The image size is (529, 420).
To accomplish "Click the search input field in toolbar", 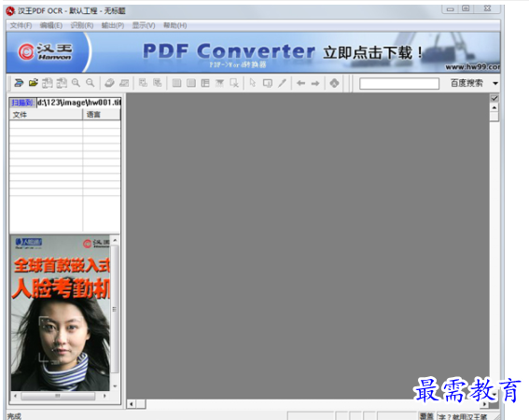I will [x=399, y=83].
